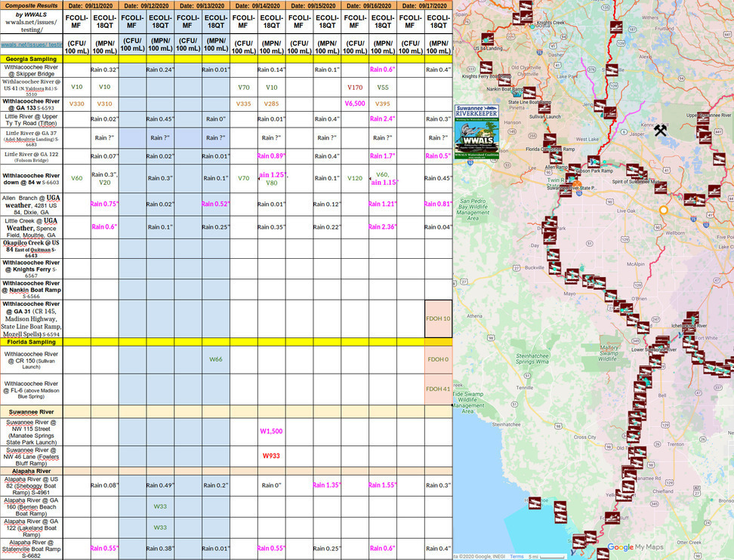
Task: Select the boat ramp marker near Fowlers Bluff
Action: (x=612, y=518)
